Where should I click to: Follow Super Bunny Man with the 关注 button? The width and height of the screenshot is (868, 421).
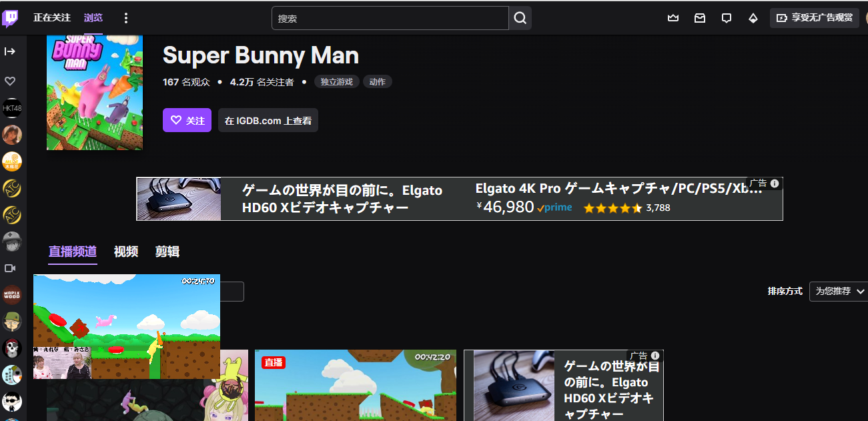[x=187, y=120]
